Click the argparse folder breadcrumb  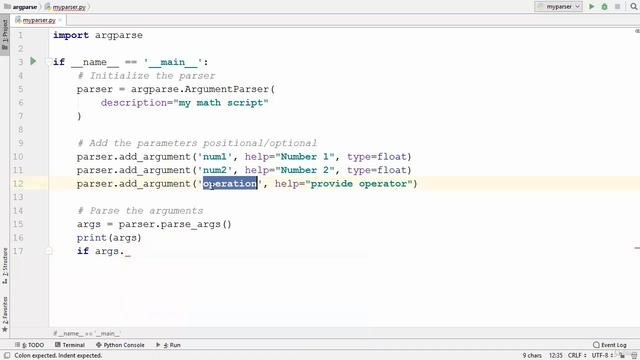(20, 7)
